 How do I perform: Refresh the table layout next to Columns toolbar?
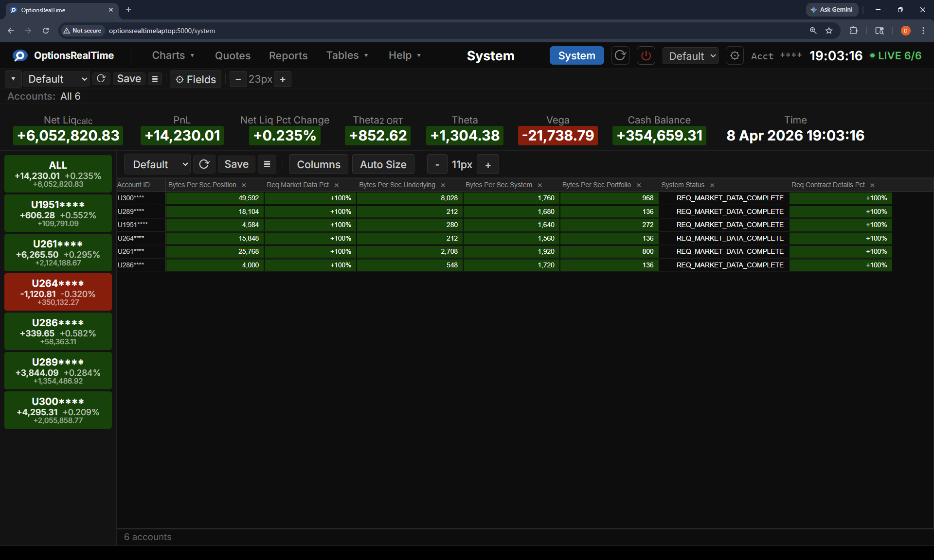204,164
